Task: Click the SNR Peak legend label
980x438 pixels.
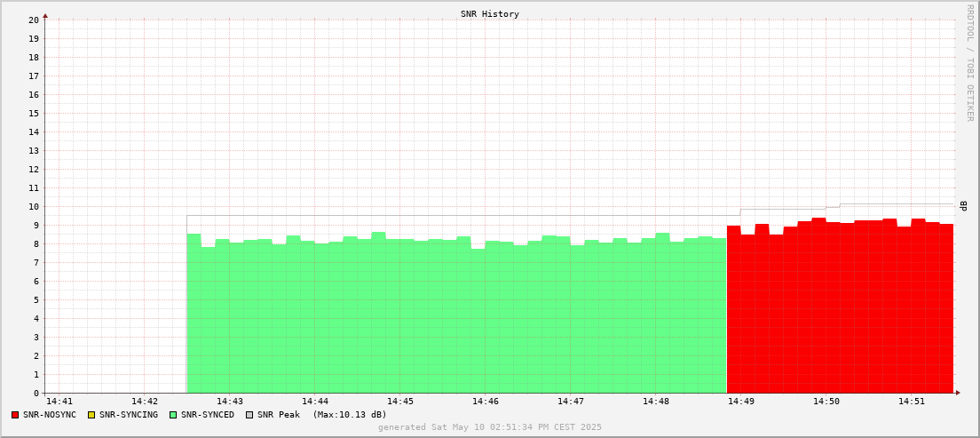Action: click(x=279, y=415)
